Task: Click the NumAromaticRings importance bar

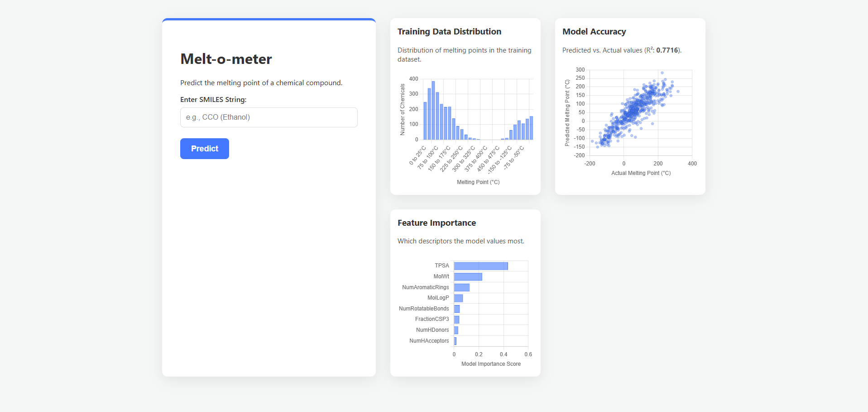Action: click(x=461, y=287)
